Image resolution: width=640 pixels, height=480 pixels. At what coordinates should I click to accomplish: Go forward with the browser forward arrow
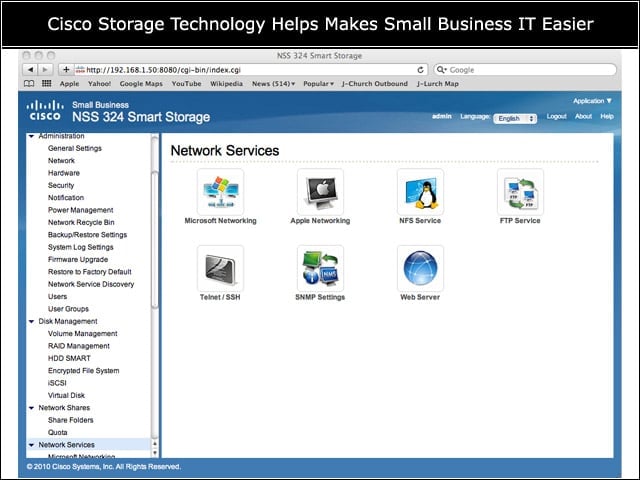pyautogui.click(x=45, y=70)
